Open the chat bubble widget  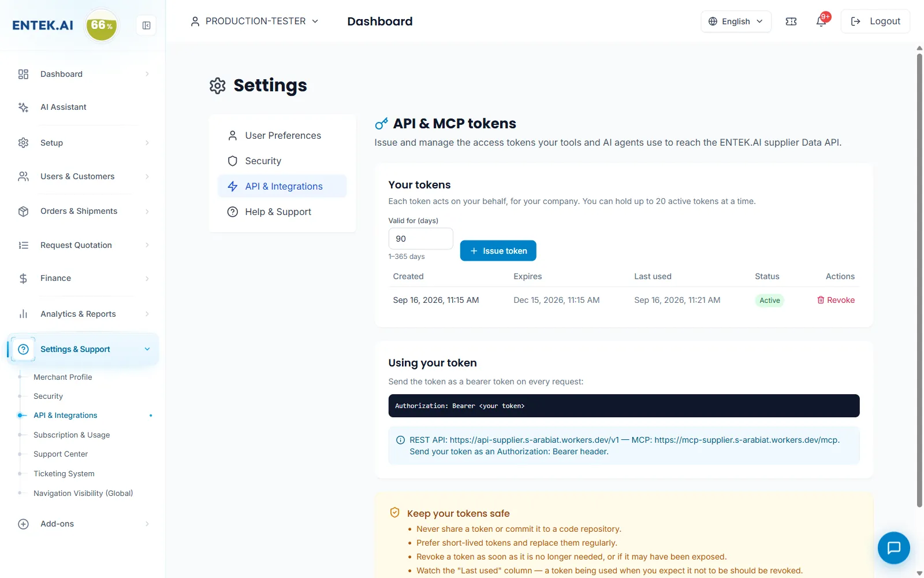[893, 547]
